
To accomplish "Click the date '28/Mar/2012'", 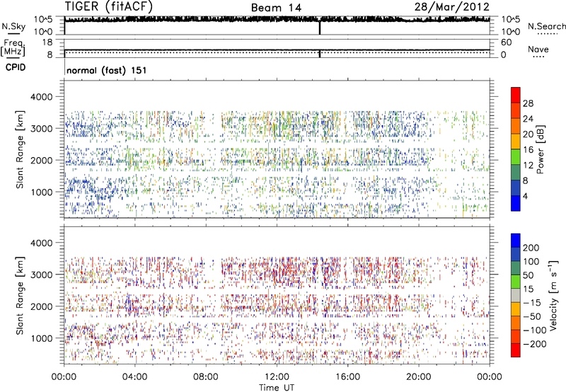I will point(451,7).
